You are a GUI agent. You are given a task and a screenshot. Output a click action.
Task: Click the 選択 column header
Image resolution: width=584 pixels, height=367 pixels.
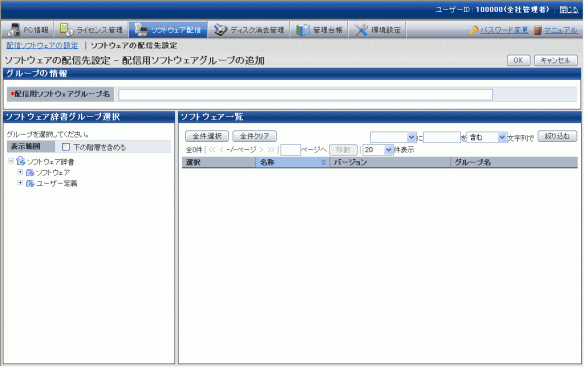pyautogui.click(x=219, y=162)
